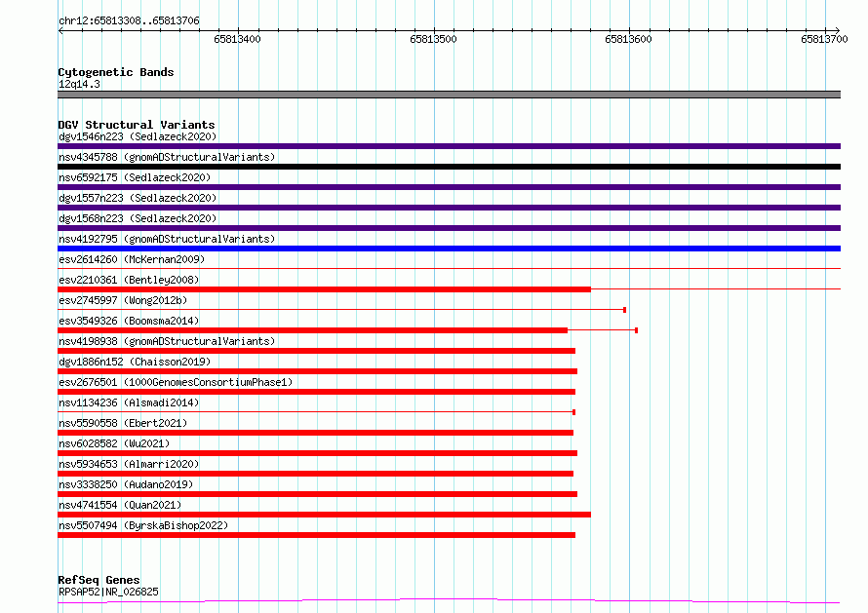Screen dimensions: 868x613
Task: Select the thin red esv2614260 line
Action: (449, 269)
